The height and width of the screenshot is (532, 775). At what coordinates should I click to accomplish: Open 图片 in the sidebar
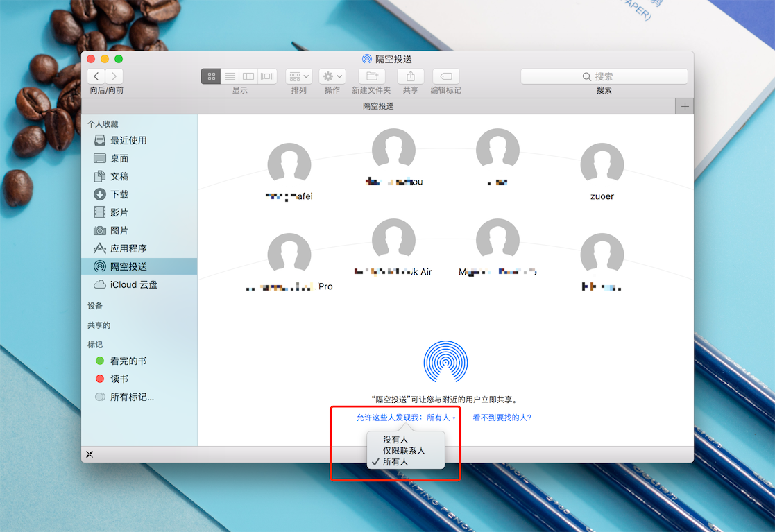point(139,230)
